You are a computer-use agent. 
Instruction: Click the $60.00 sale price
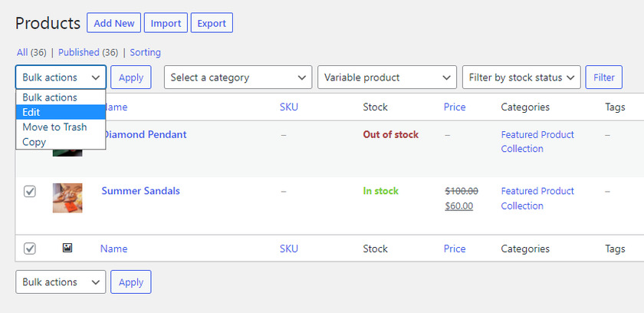[x=458, y=206]
